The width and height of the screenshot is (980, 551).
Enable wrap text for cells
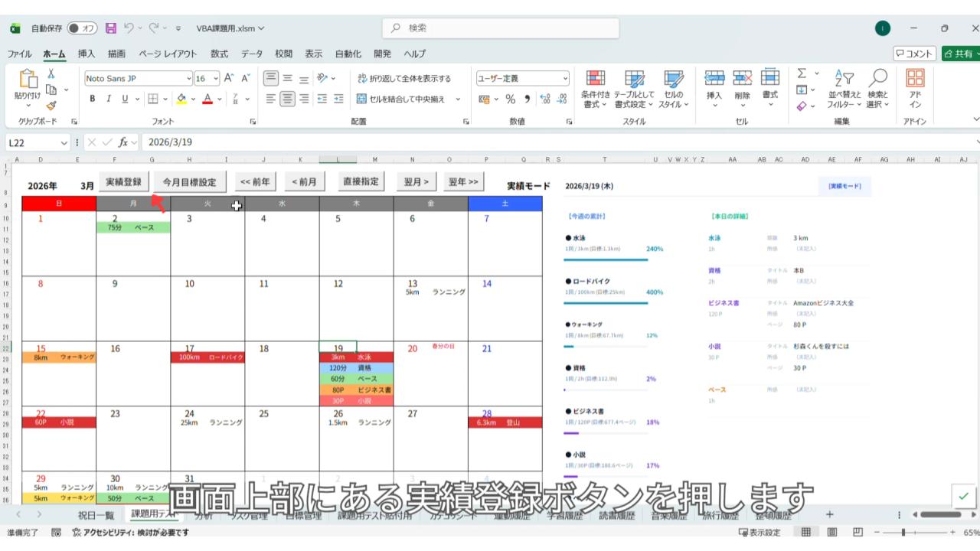tap(404, 78)
